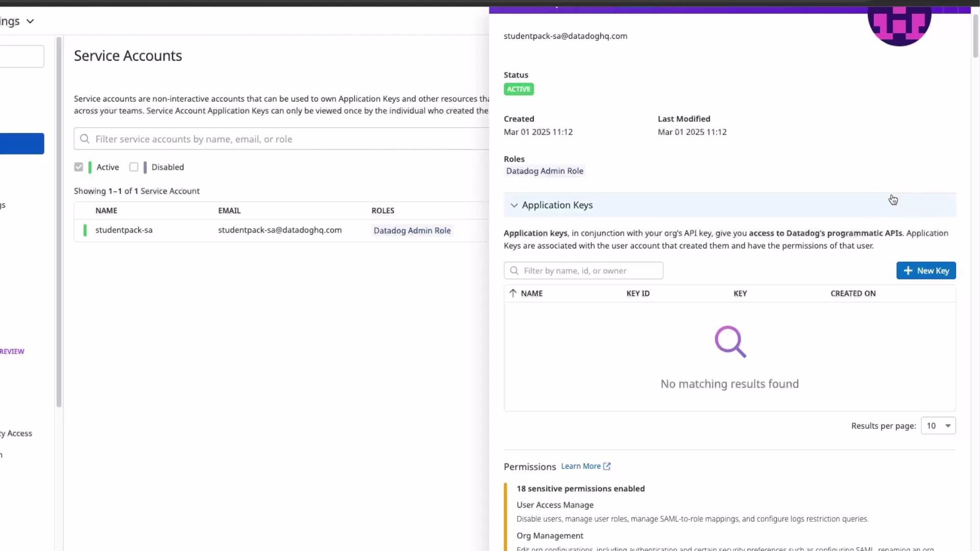
Task: Click the magnifier icon in service accounts filter
Action: [x=85, y=139]
